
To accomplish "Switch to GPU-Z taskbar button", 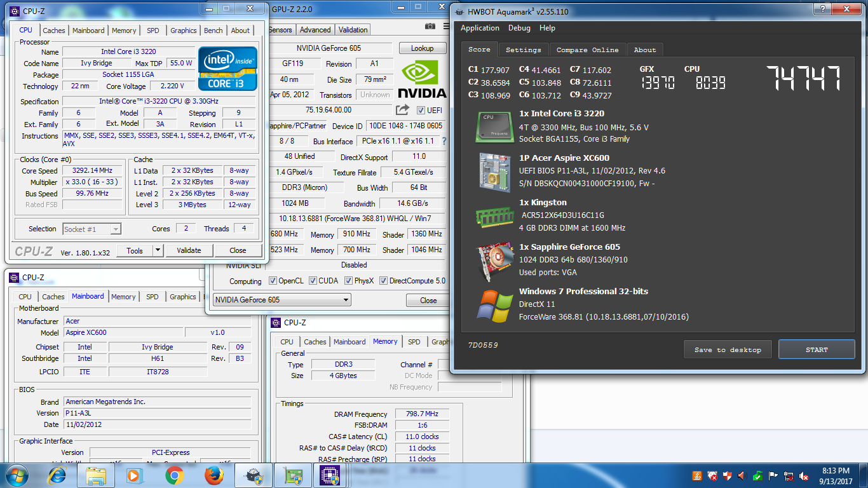I will tap(293, 475).
